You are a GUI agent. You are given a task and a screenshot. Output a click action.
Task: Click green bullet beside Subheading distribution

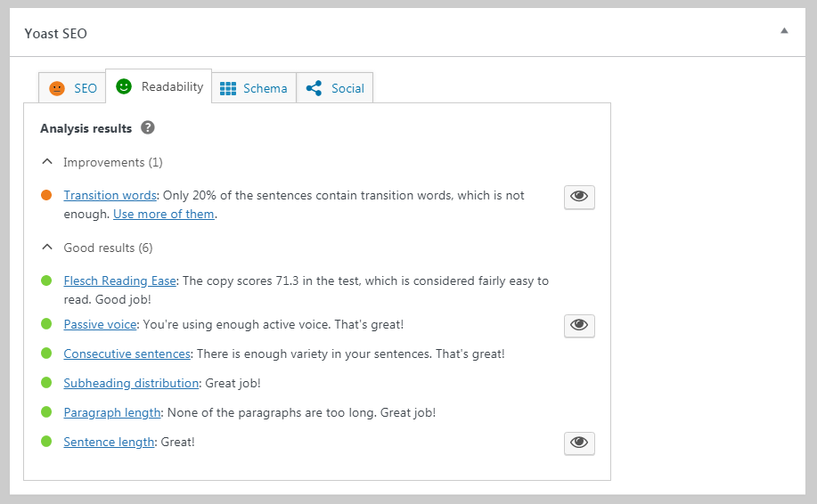(46, 383)
